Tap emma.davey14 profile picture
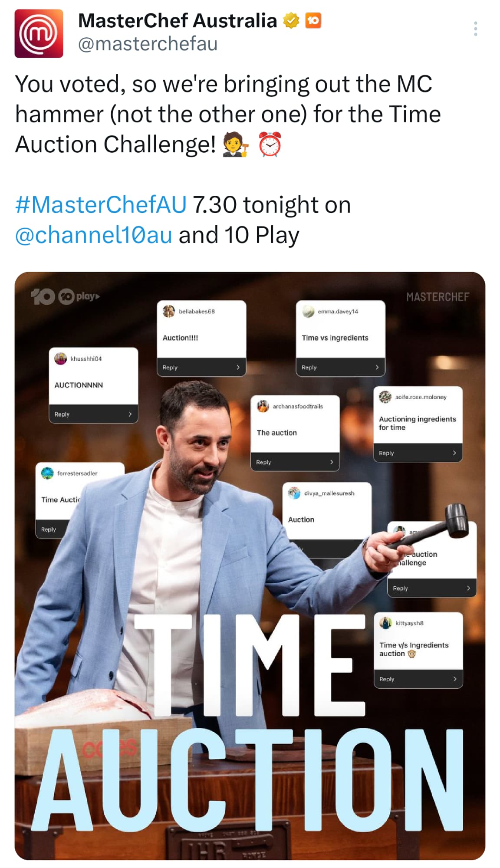500x868 pixels. 308,311
